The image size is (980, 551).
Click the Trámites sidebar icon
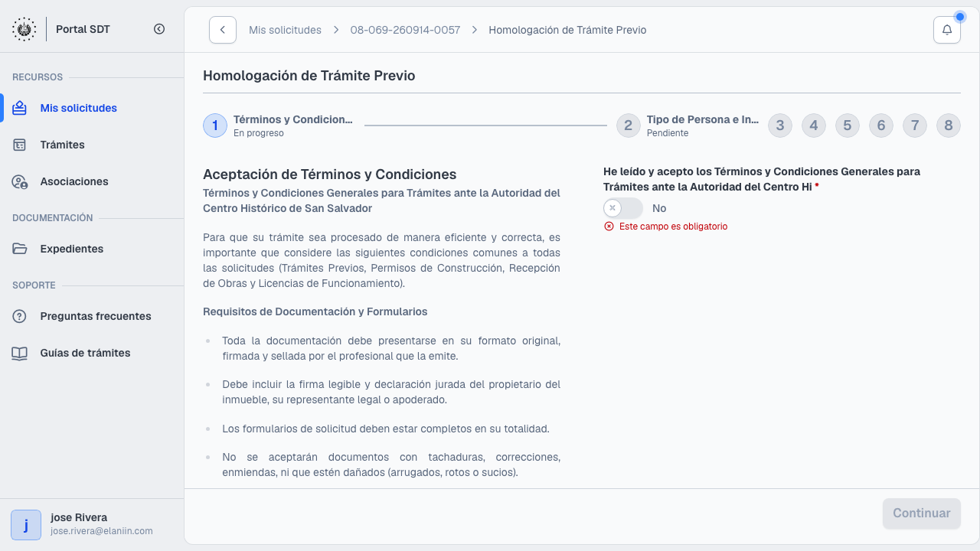(x=20, y=145)
